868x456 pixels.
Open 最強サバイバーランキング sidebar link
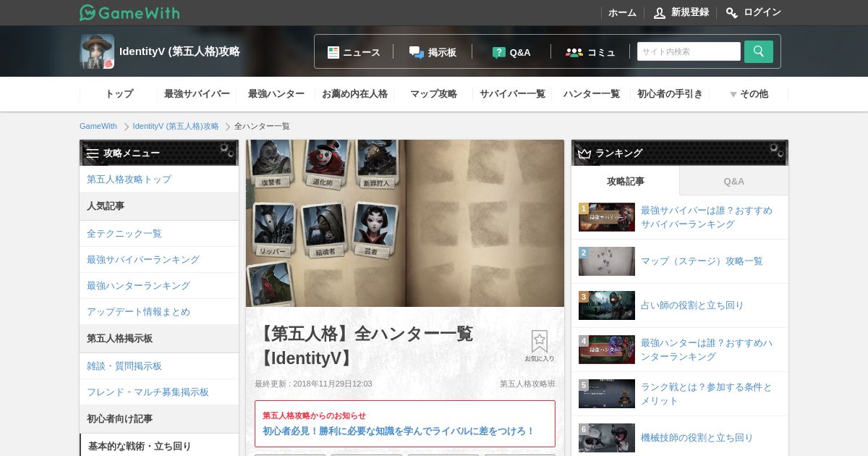pos(159,259)
